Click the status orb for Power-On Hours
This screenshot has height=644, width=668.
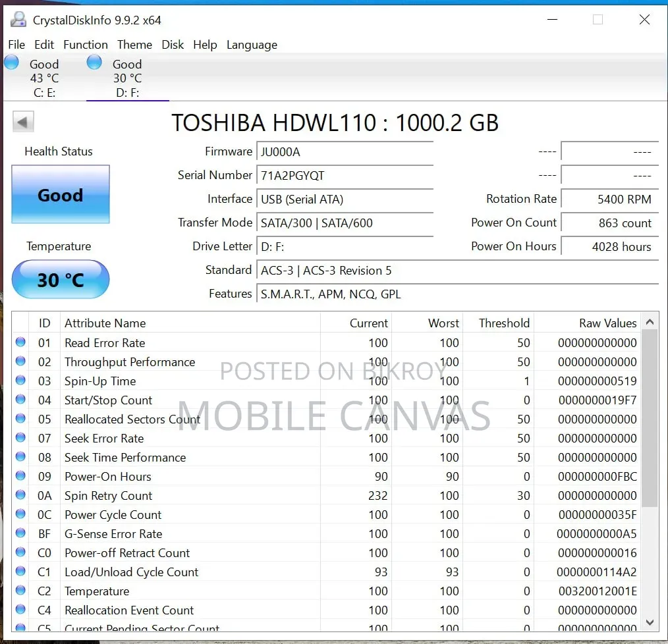click(20, 475)
